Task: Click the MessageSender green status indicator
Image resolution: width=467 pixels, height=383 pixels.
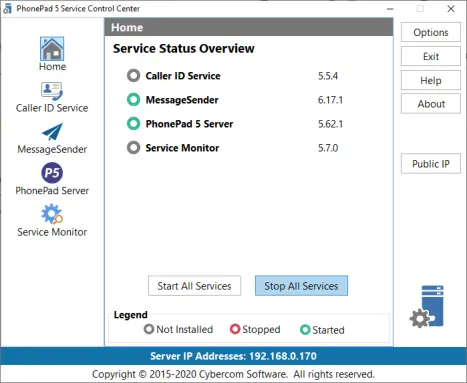Action: pos(134,100)
